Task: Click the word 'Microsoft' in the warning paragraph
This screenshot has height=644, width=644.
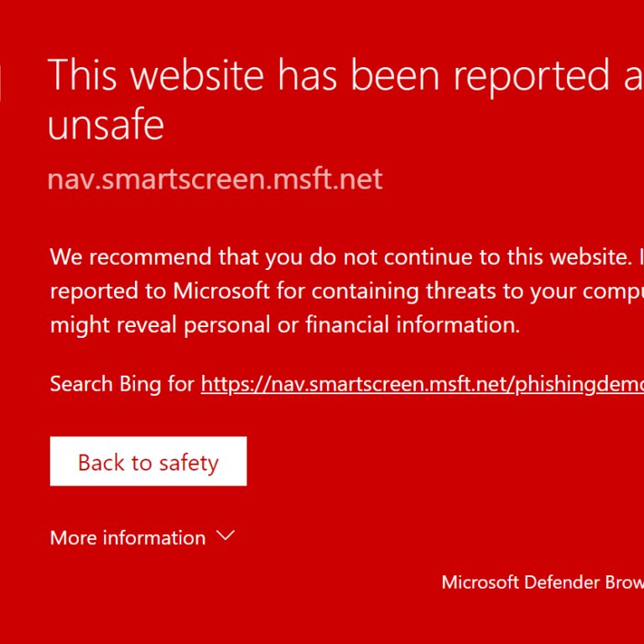Action: tap(221, 291)
